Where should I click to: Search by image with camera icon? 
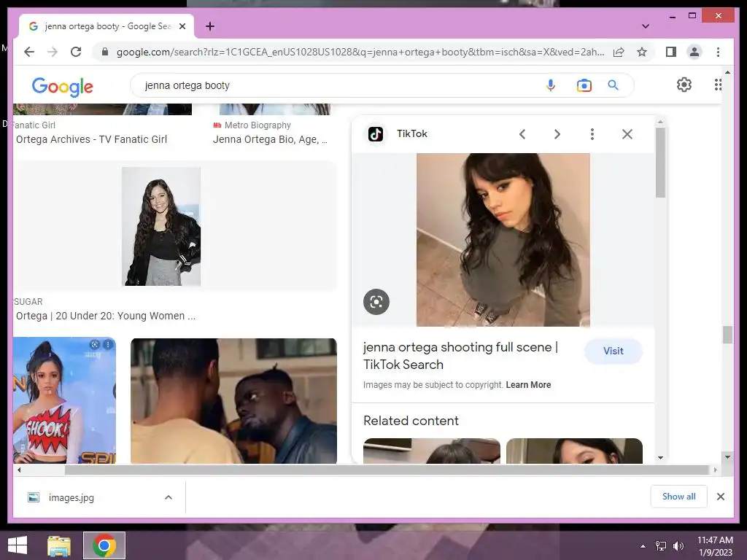tap(584, 85)
